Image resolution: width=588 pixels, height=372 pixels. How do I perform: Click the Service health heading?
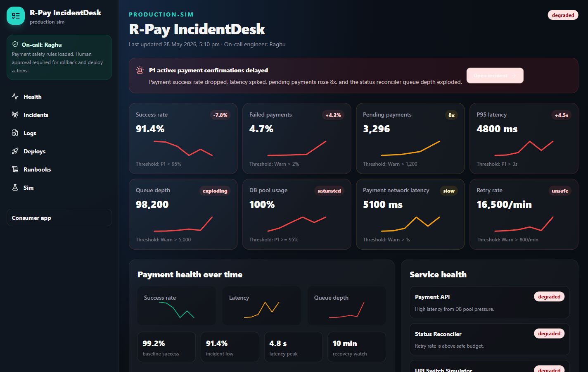click(x=438, y=274)
